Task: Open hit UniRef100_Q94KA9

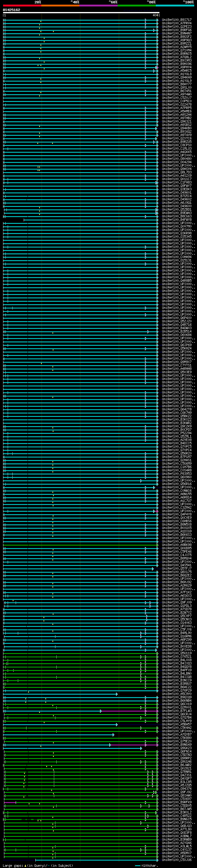Action: pyautogui.click(x=177, y=78)
